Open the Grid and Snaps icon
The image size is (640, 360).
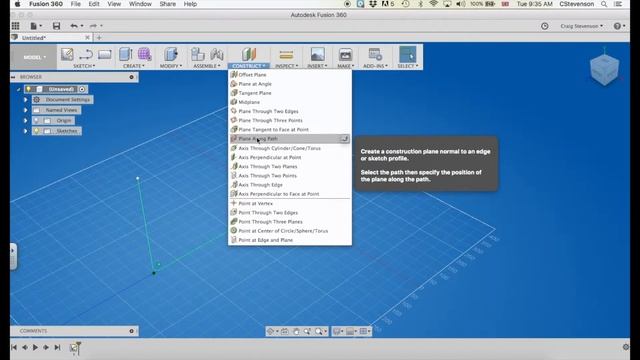tap(363, 331)
